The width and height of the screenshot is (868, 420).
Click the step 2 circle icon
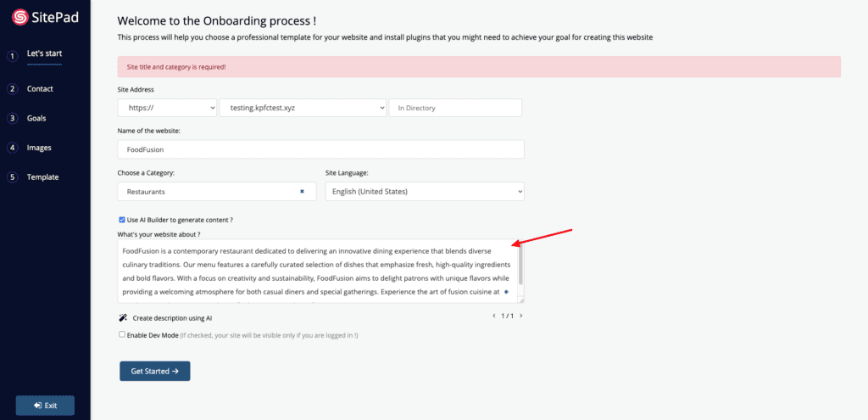point(12,89)
